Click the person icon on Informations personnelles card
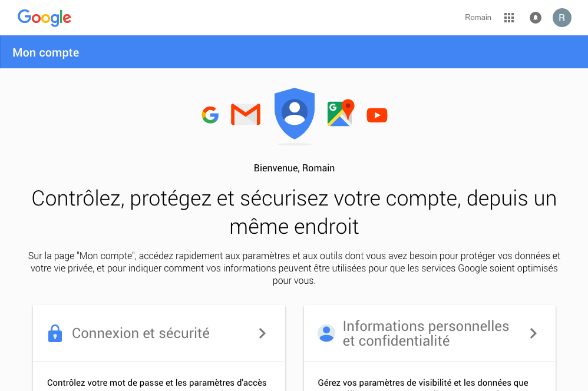 (x=326, y=333)
